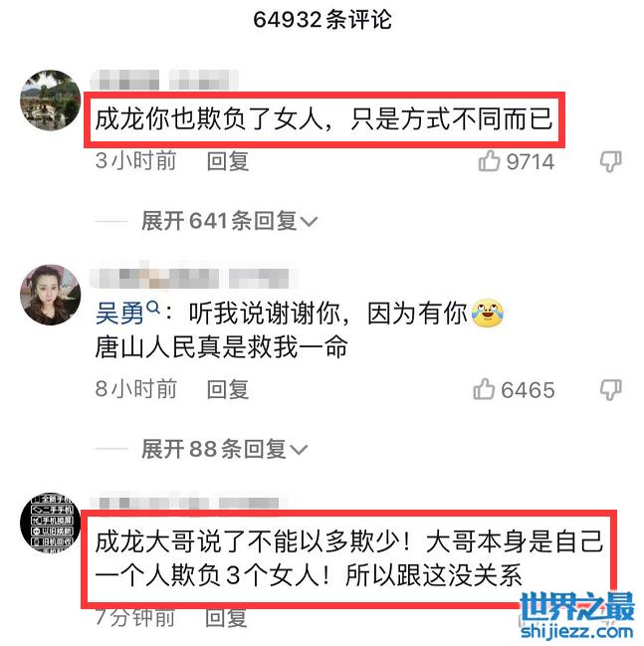The height and width of the screenshot is (646, 644).
Task: Open the 吴勇 mention link
Action: 119,314
